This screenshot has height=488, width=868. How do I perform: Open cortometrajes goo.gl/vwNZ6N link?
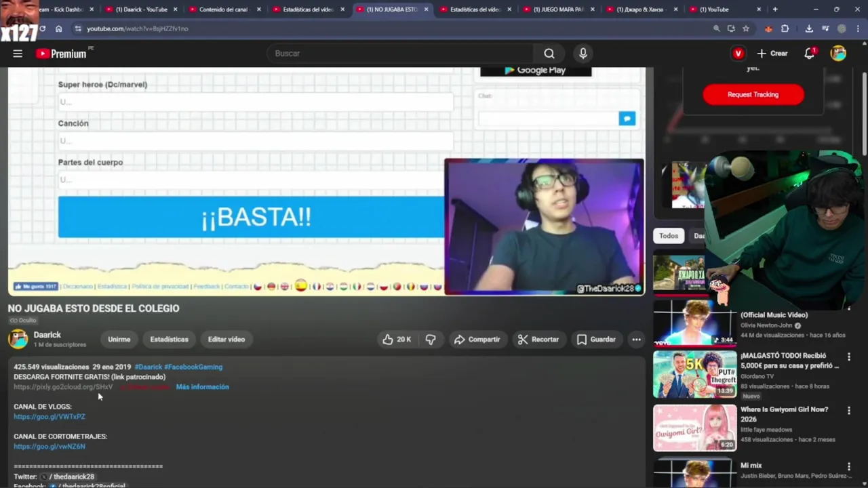point(50,447)
